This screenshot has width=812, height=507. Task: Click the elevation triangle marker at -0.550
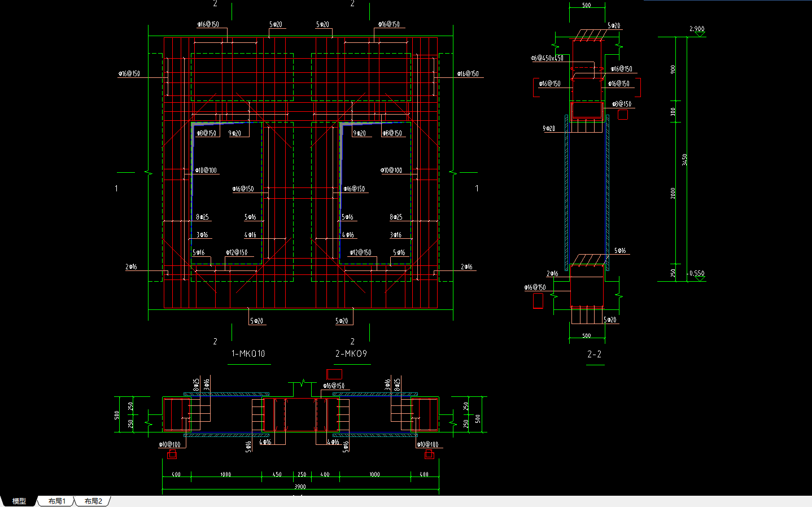[699, 279]
